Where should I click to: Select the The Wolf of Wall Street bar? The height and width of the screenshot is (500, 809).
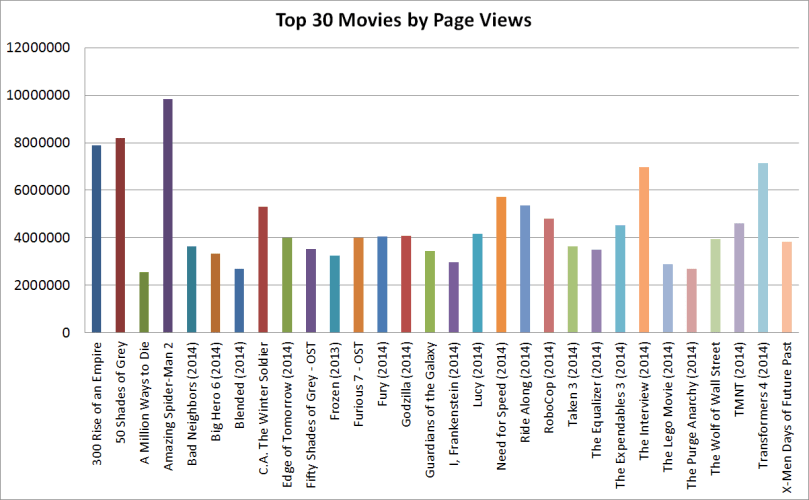pyautogui.click(x=715, y=286)
